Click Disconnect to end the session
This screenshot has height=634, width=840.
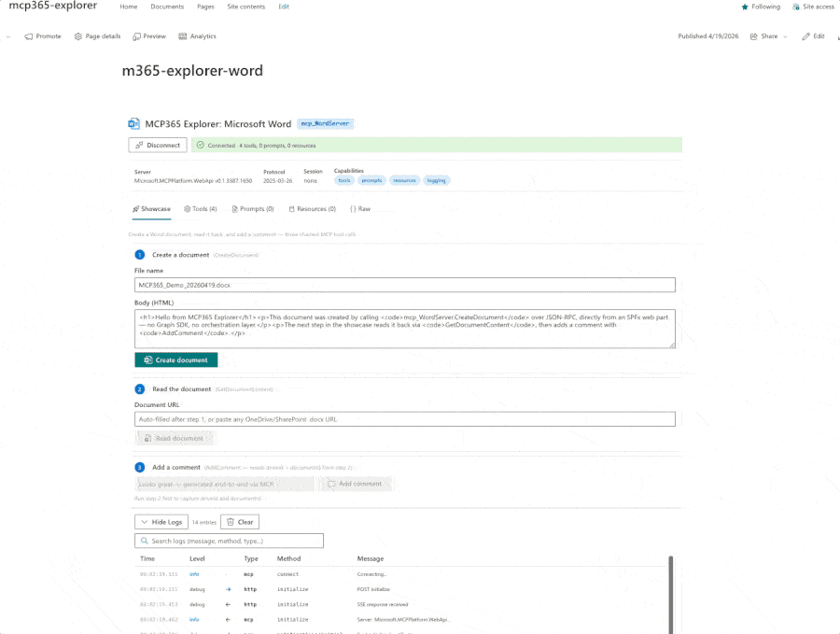tap(157, 145)
